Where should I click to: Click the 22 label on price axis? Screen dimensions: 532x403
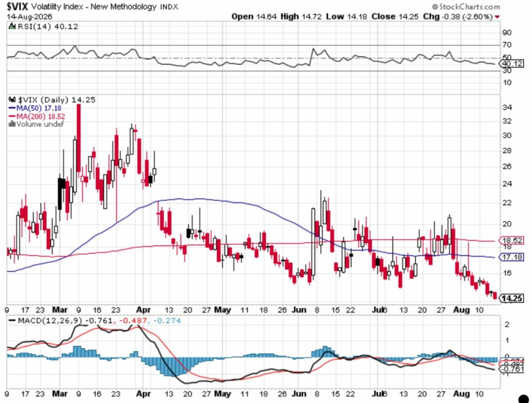tap(507, 203)
